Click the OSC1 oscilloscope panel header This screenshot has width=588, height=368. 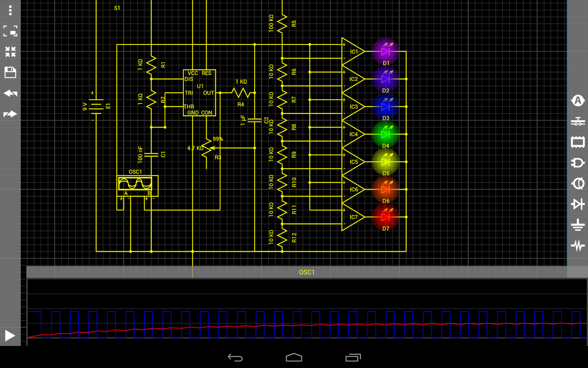(x=306, y=272)
